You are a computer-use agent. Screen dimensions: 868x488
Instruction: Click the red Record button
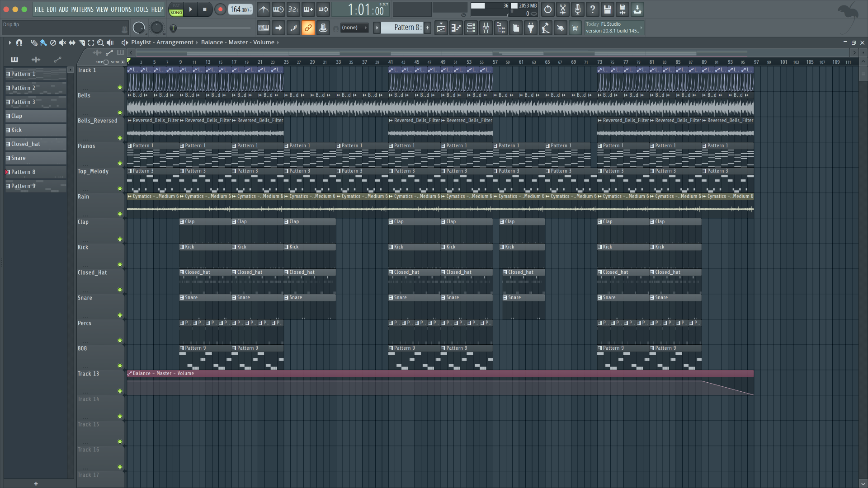pyautogui.click(x=220, y=9)
